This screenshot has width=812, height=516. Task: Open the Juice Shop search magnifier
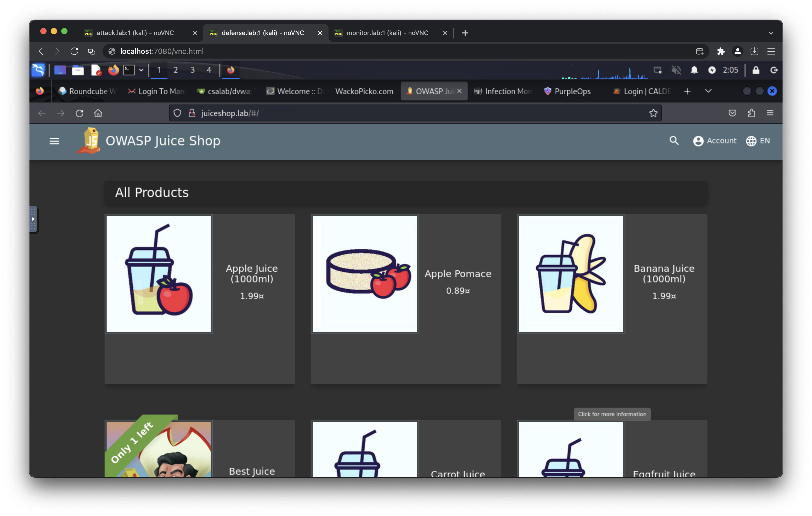click(674, 141)
